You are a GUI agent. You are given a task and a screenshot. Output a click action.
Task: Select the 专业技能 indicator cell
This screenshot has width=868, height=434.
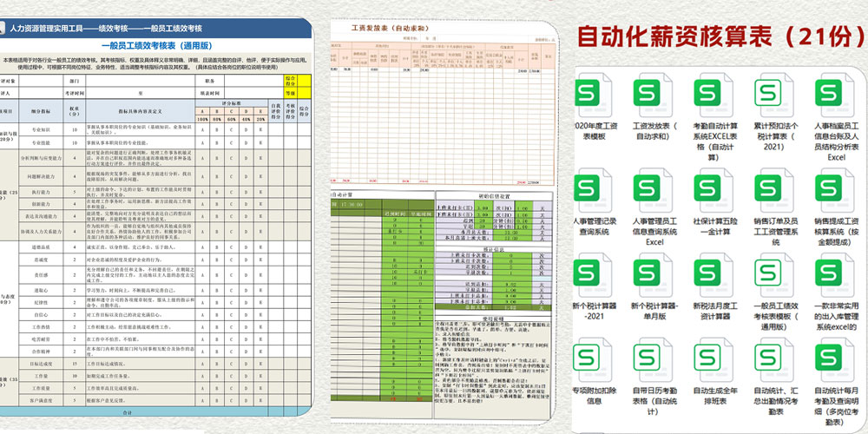tap(42, 141)
